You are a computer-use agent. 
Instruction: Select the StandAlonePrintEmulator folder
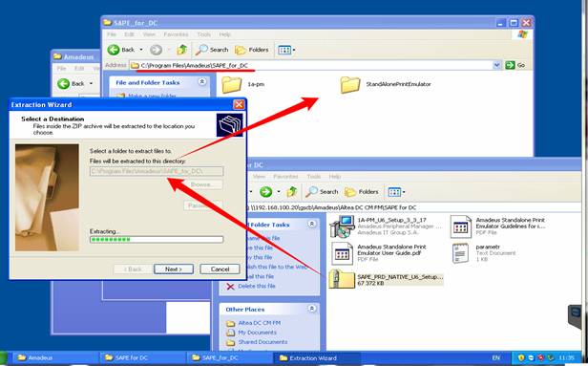[386, 84]
